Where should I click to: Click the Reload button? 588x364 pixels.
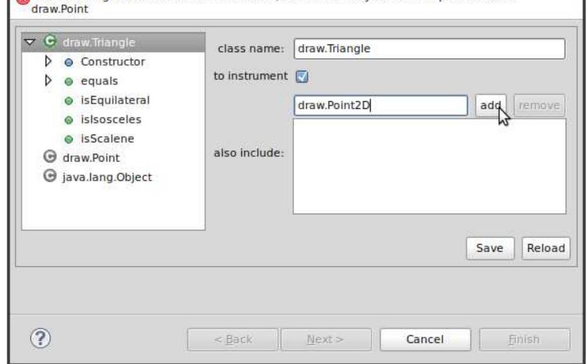pyautogui.click(x=546, y=248)
